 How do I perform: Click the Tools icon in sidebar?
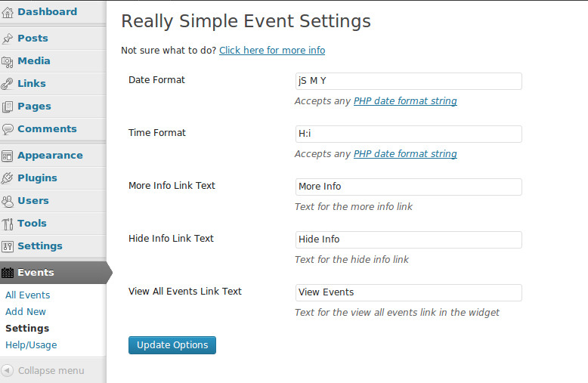8,224
